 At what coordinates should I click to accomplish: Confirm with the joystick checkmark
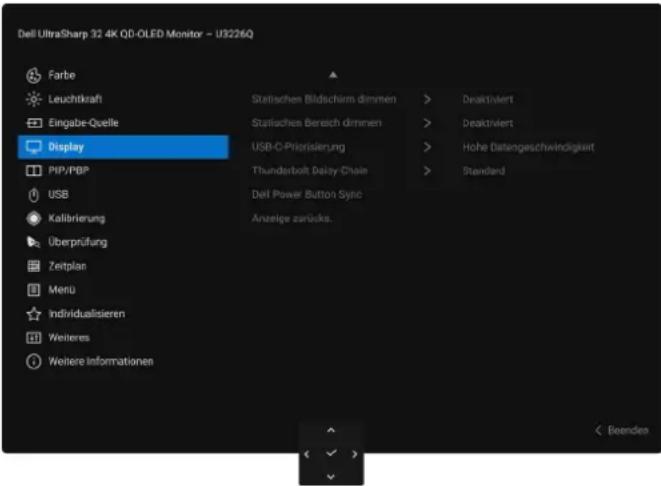pyautogui.click(x=331, y=453)
